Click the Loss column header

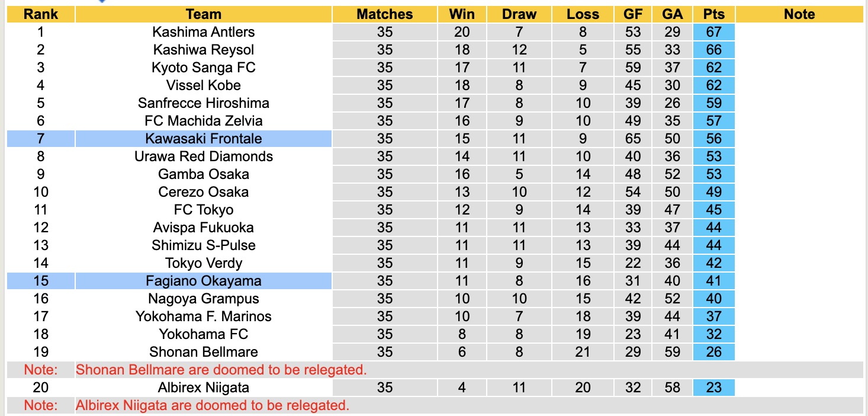click(583, 14)
